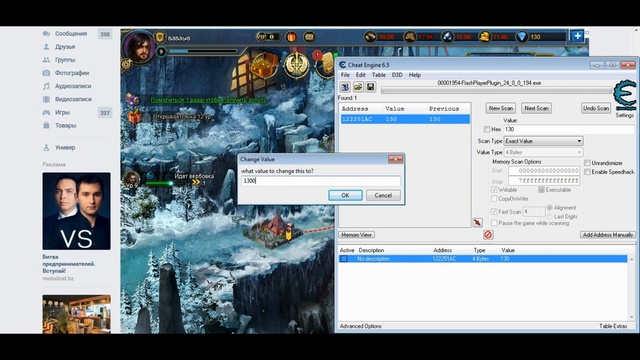Image resolution: width=640 pixels, height=360 pixels.
Task: Click the wood logs resource icon
Action: click(x=370, y=37)
